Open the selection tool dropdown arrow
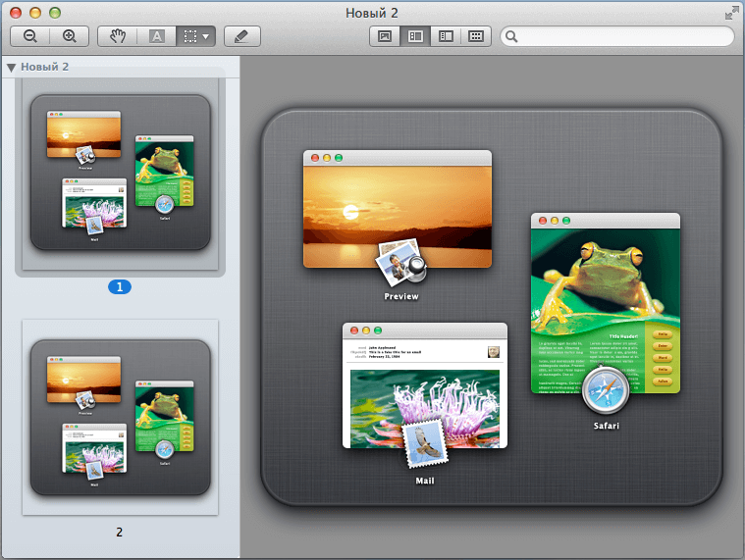 click(206, 36)
